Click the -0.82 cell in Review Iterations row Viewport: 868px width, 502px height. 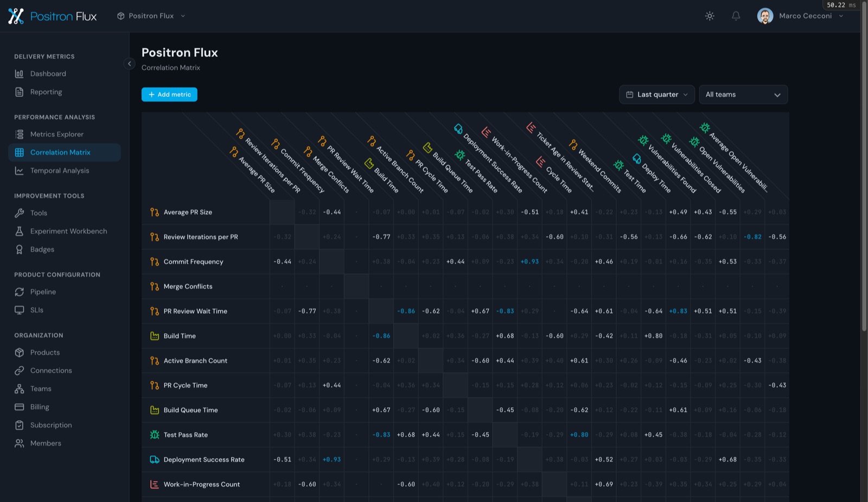(752, 237)
